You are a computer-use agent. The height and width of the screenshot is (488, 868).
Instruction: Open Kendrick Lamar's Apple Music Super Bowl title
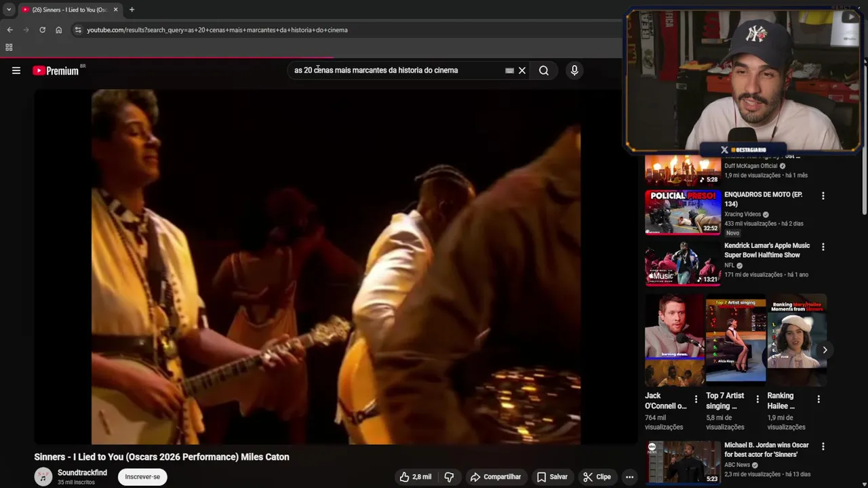pyautogui.click(x=767, y=251)
